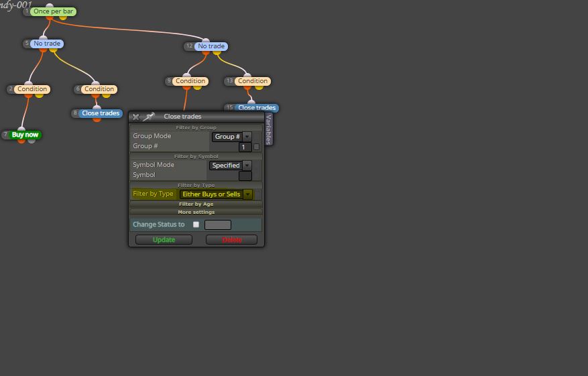Select No trade block number 12
The height and width of the screenshot is (376, 588).
coord(211,46)
